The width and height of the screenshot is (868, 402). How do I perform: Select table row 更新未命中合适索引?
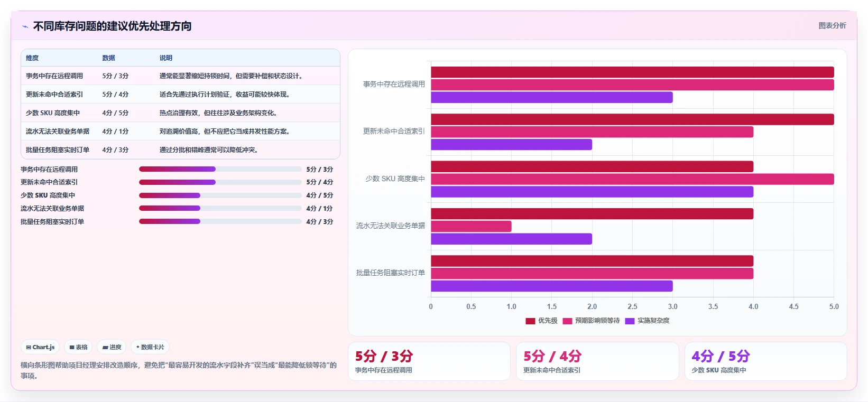(x=180, y=95)
